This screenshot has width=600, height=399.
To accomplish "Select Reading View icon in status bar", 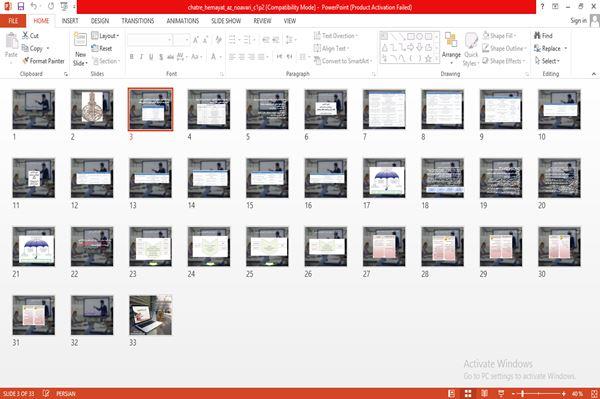I will click(484, 393).
